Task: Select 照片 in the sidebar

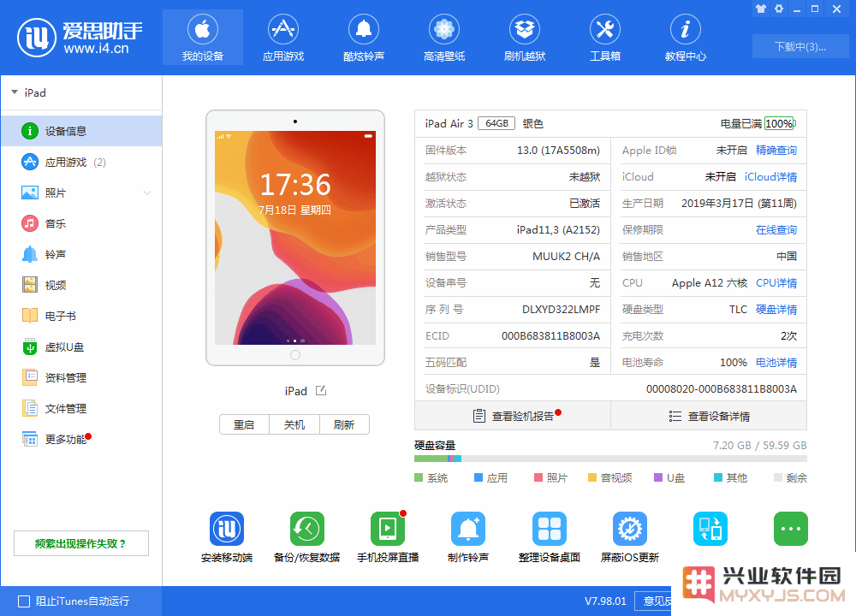Action: pyautogui.click(x=81, y=192)
